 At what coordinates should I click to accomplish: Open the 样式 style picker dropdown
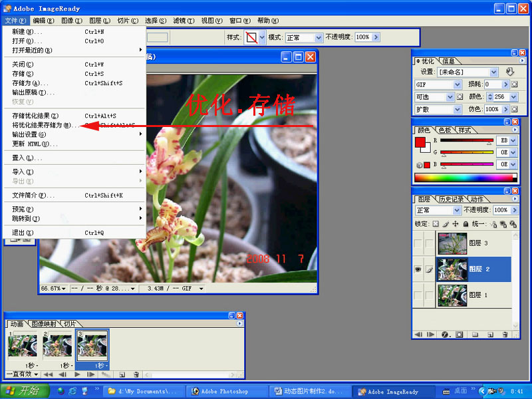262,37
